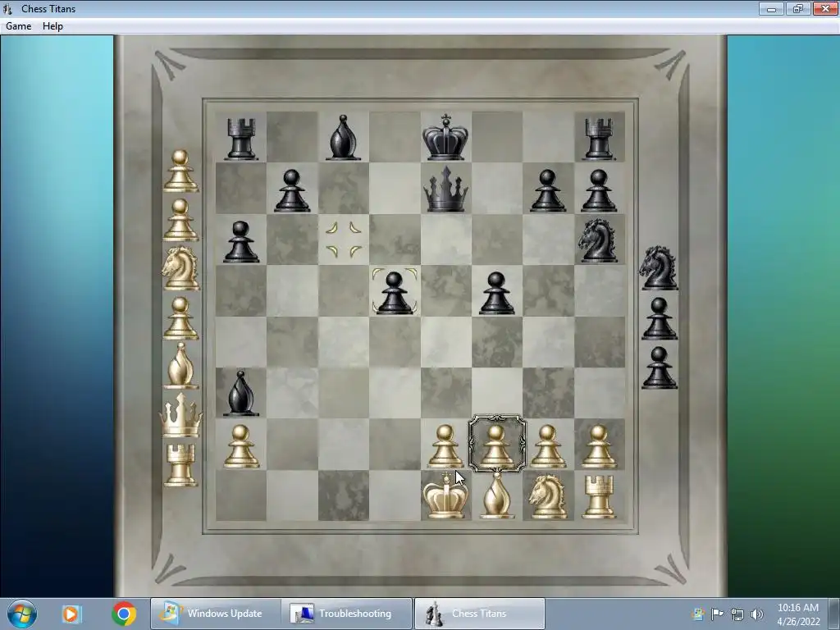Image resolution: width=840 pixels, height=630 pixels.
Task: Pick the black pawn on b7
Action: coord(292,190)
